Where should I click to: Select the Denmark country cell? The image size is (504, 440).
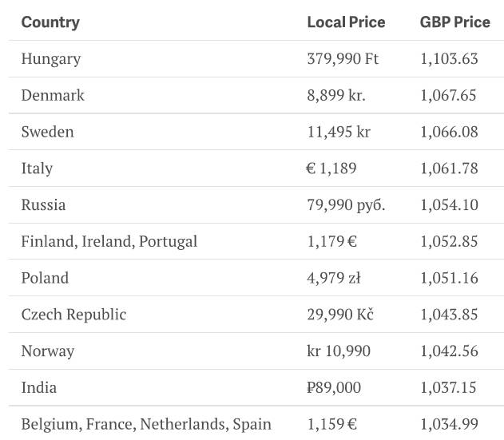[x=53, y=96]
